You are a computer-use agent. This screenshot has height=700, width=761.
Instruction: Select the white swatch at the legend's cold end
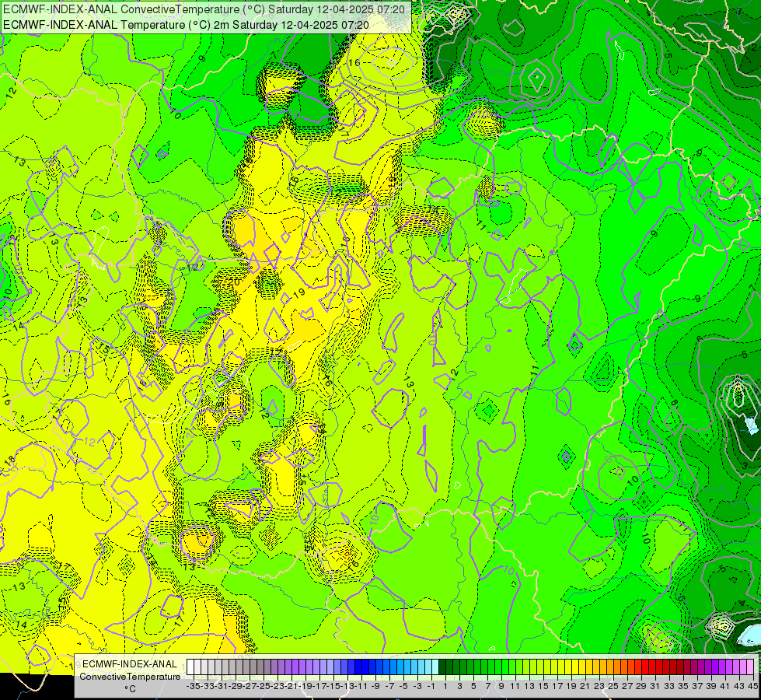[x=190, y=667]
